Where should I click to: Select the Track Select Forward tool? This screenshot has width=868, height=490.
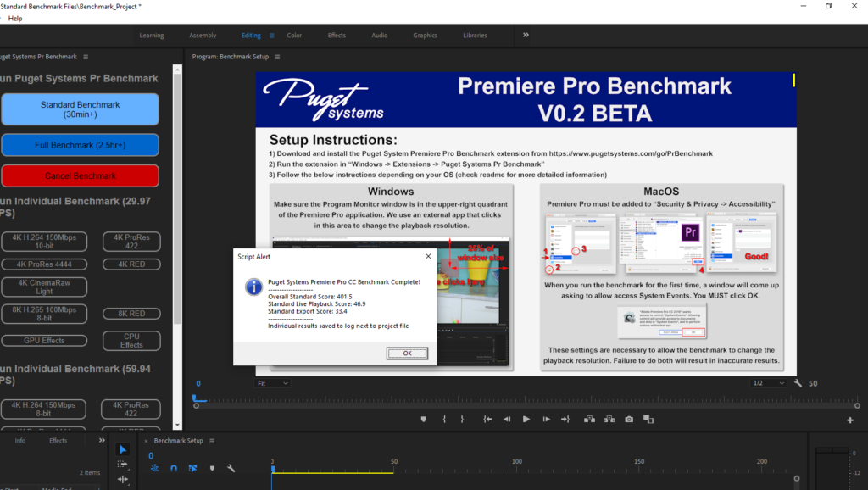pos(123,465)
